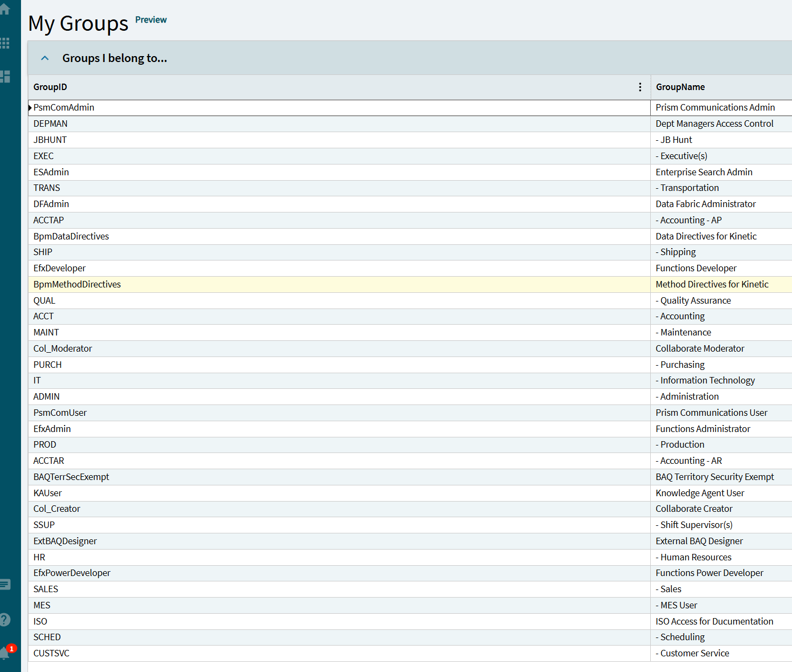Select the CUSTSVC group row
Image resolution: width=792 pixels, height=672 pixels.
[51, 653]
